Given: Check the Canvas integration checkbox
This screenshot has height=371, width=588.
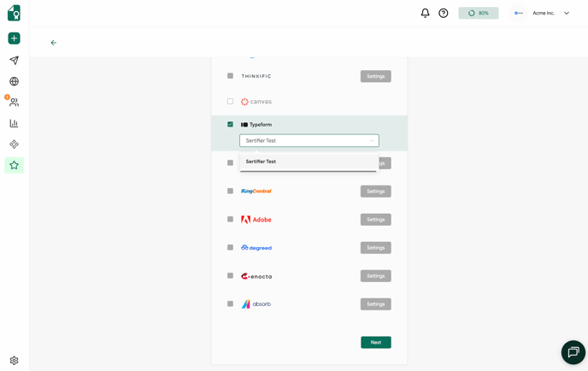Looking at the screenshot, I should pos(230,102).
